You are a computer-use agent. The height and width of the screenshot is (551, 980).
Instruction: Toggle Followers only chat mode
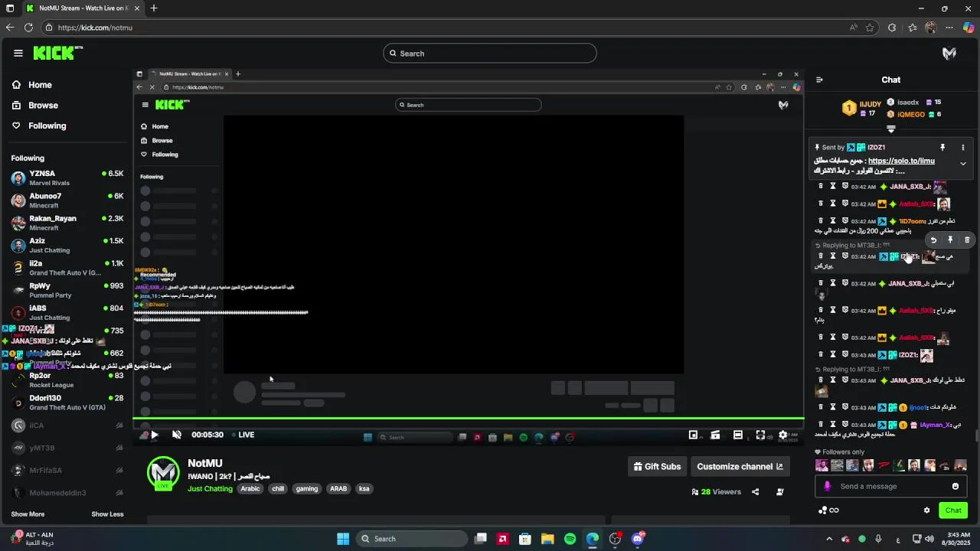pyautogui.click(x=840, y=452)
